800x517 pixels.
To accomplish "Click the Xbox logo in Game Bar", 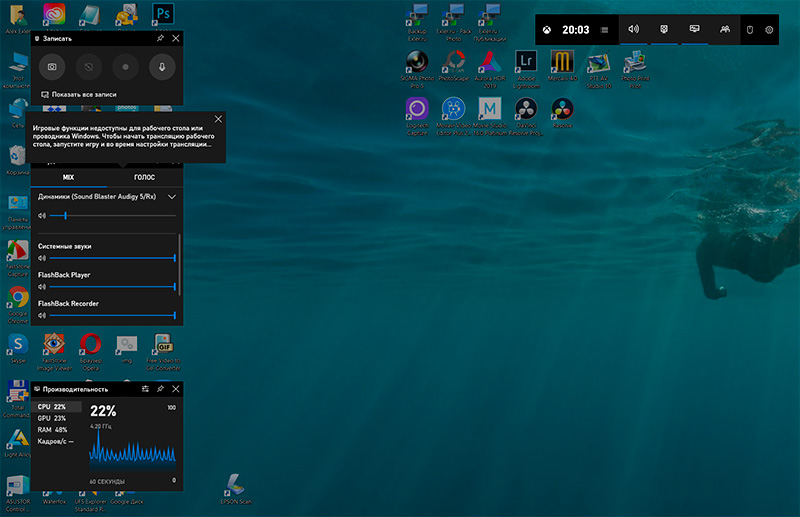I will pyautogui.click(x=547, y=30).
